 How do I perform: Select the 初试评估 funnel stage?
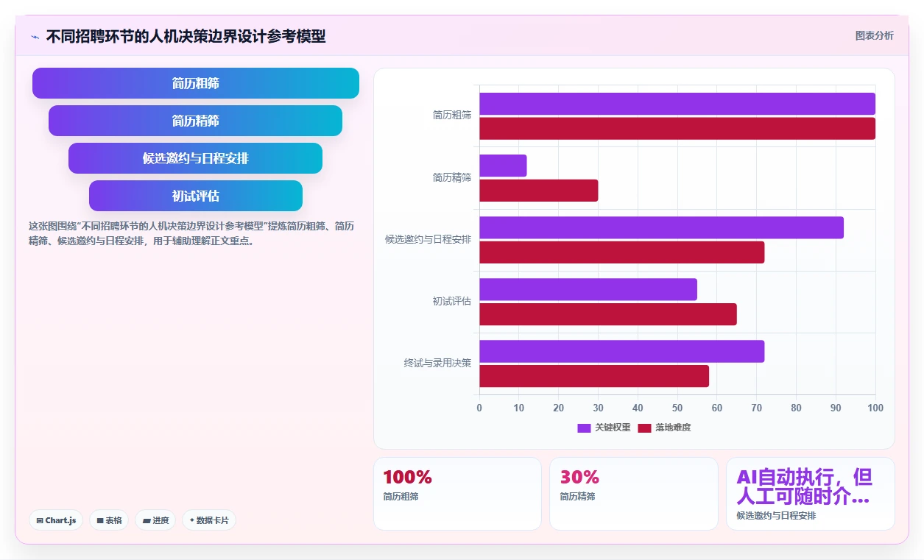click(196, 196)
